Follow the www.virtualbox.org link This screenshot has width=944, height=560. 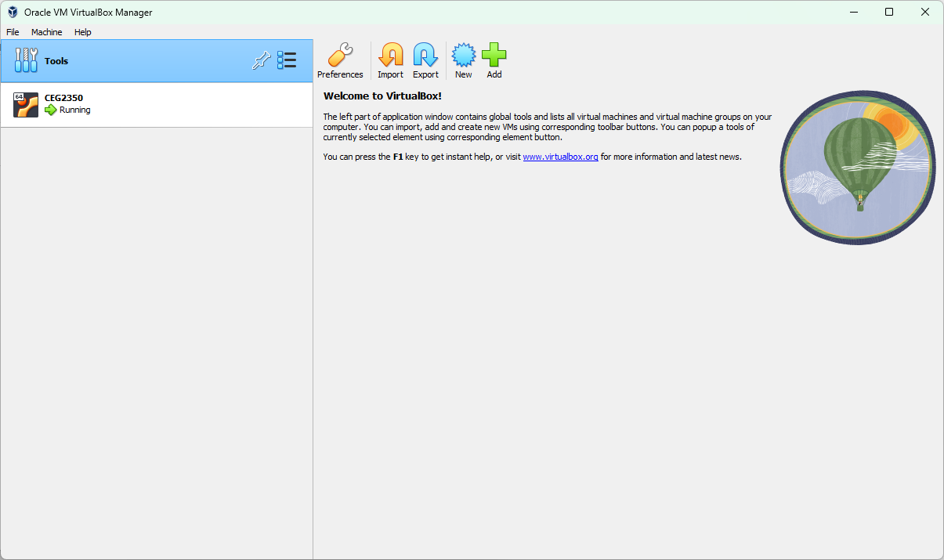(561, 157)
